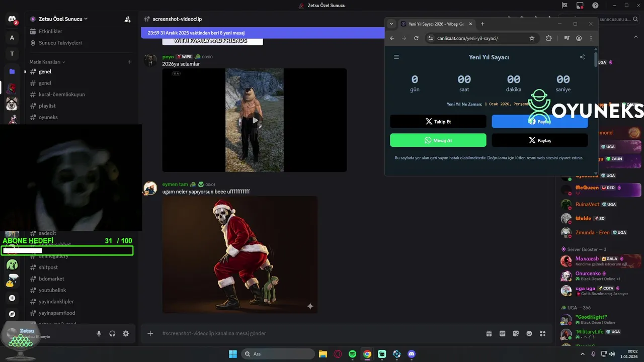The image size is (644, 362).
Task: Open the Chrome tab search dropdown
Action: pos(392,24)
